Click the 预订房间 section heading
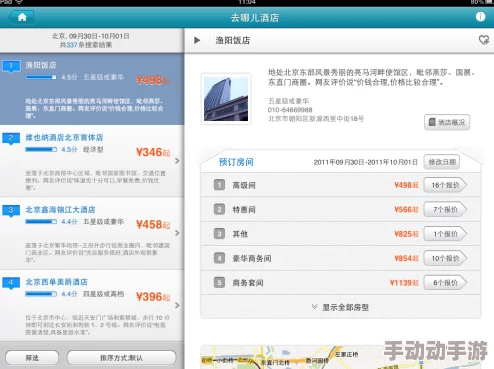This screenshot has height=369, width=494. coord(236,162)
